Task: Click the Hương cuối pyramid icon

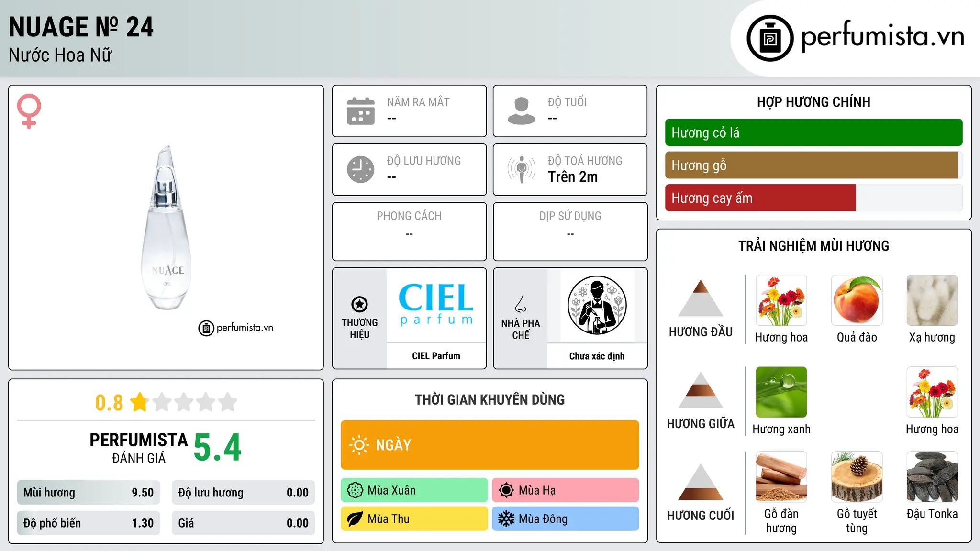Action: tap(701, 482)
